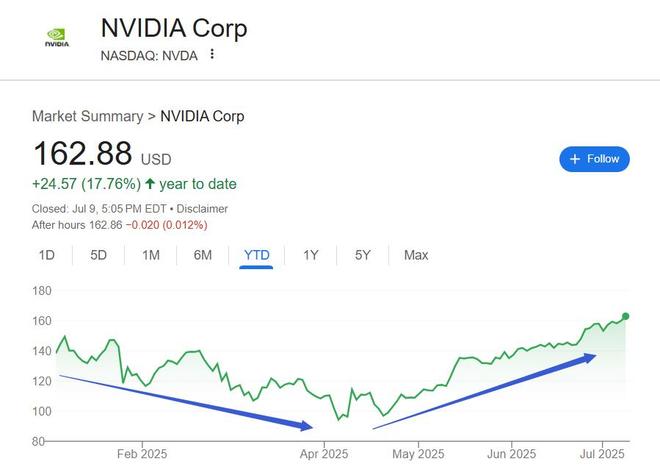Click the NVIDIA logo icon
This screenshot has width=660, height=467.
point(57,37)
